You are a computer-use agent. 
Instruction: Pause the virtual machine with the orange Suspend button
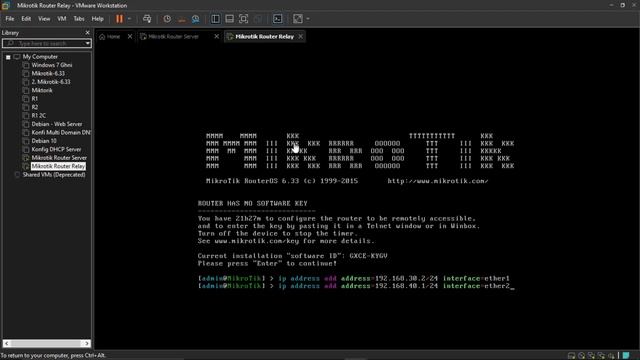click(119, 19)
